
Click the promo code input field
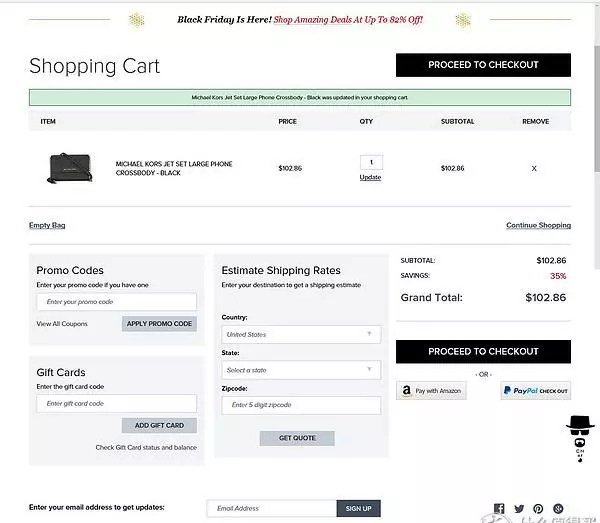(x=117, y=302)
